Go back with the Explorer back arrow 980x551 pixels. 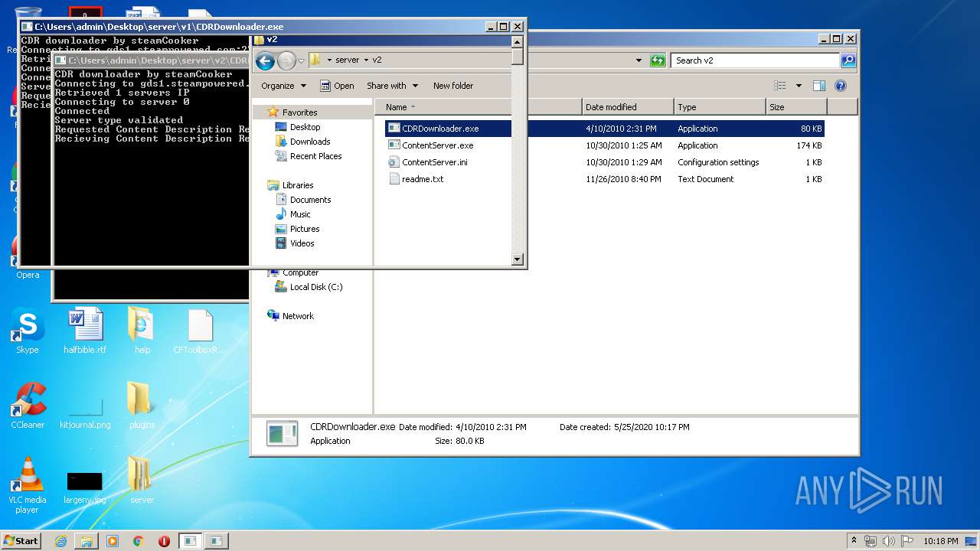click(x=265, y=60)
